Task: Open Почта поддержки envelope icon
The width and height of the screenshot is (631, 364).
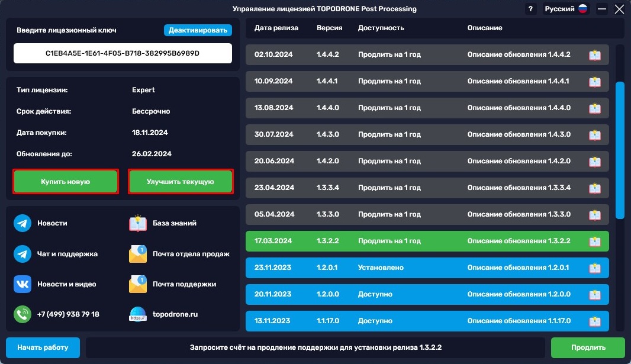Action: (x=138, y=284)
